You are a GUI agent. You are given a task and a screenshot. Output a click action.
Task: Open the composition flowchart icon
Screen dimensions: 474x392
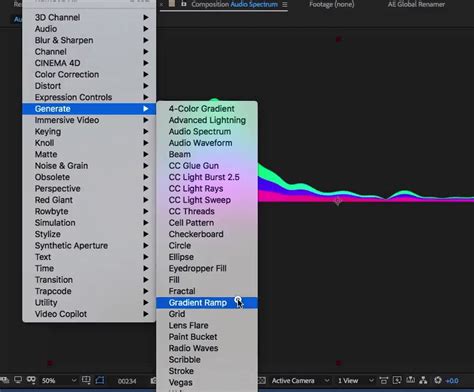[x=423, y=380]
